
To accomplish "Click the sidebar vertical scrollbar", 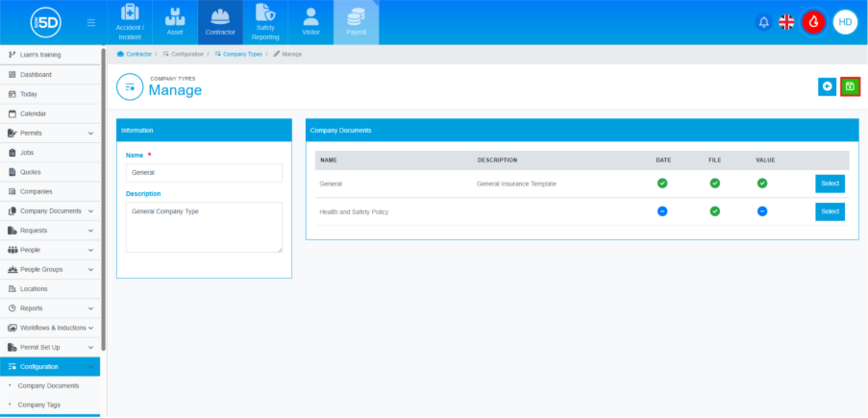I will click(x=103, y=192).
